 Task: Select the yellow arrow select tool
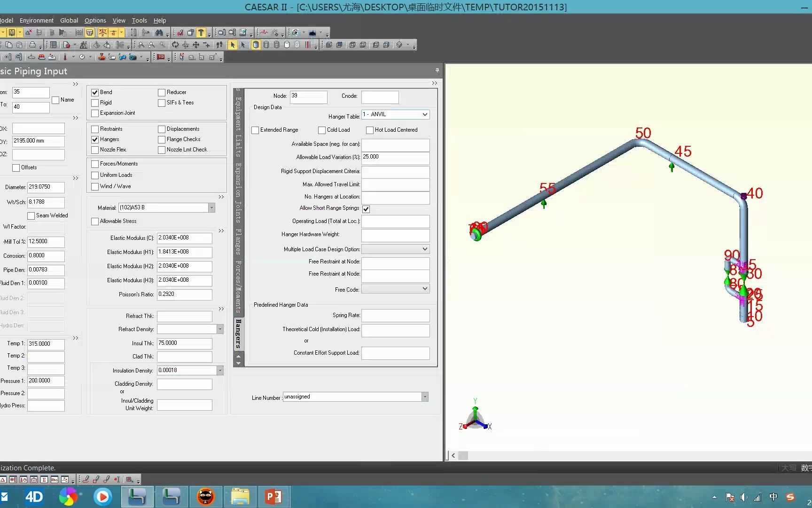tap(232, 45)
